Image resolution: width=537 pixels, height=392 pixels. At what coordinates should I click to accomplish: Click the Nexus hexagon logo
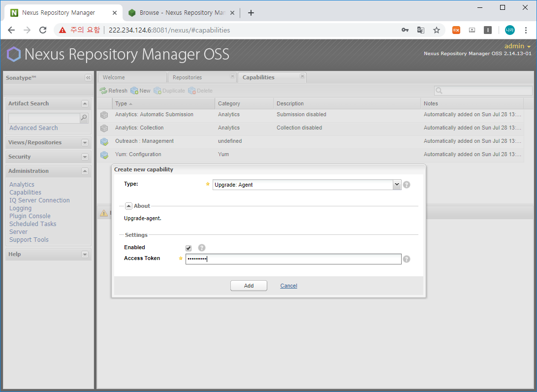tap(14, 54)
